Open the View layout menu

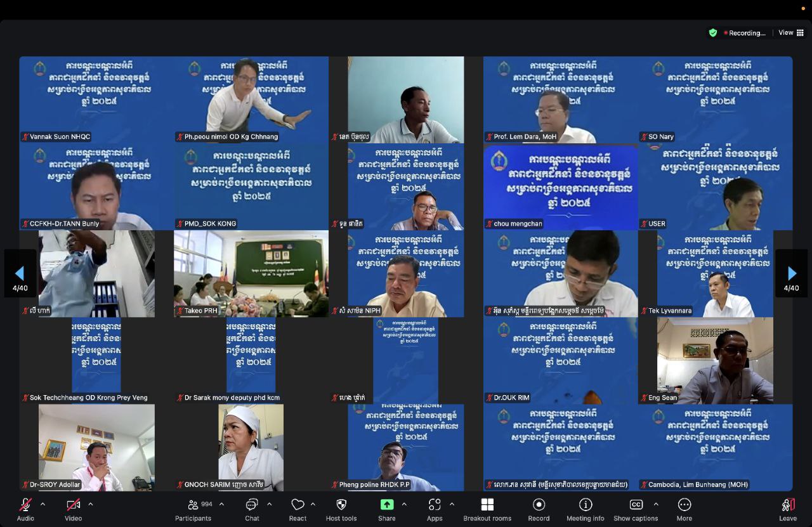(790, 32)
